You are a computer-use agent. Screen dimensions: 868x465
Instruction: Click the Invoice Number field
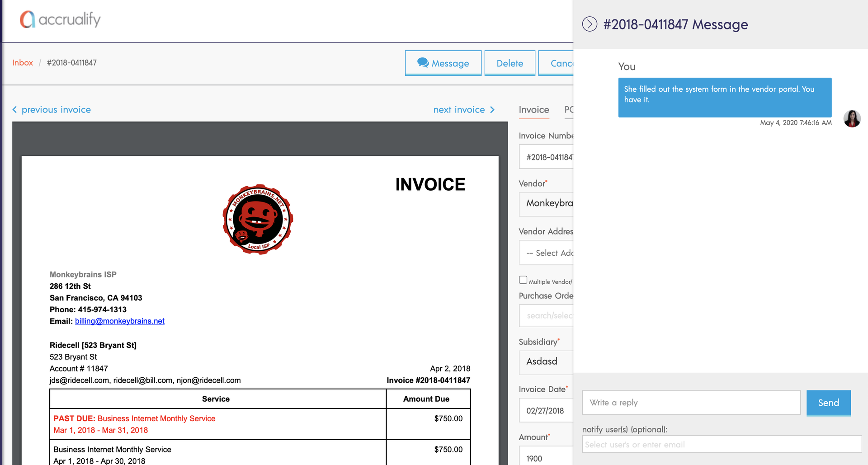click(546, 157)
